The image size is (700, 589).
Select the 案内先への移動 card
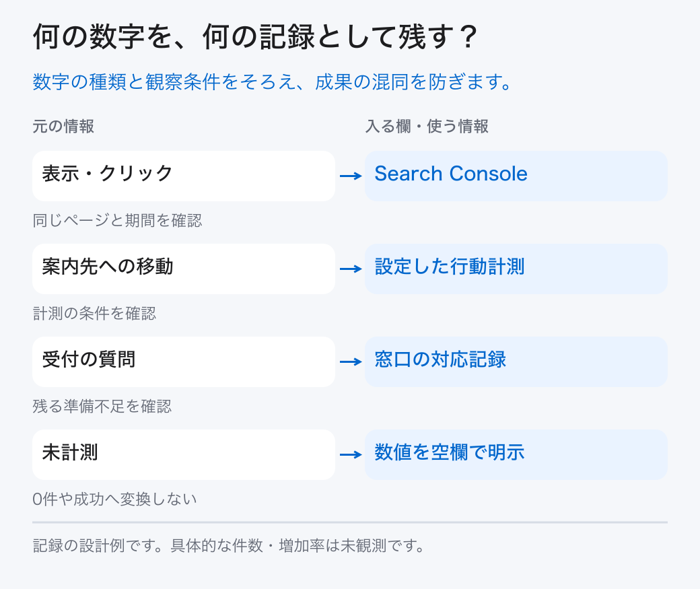(x=184, y=269)
